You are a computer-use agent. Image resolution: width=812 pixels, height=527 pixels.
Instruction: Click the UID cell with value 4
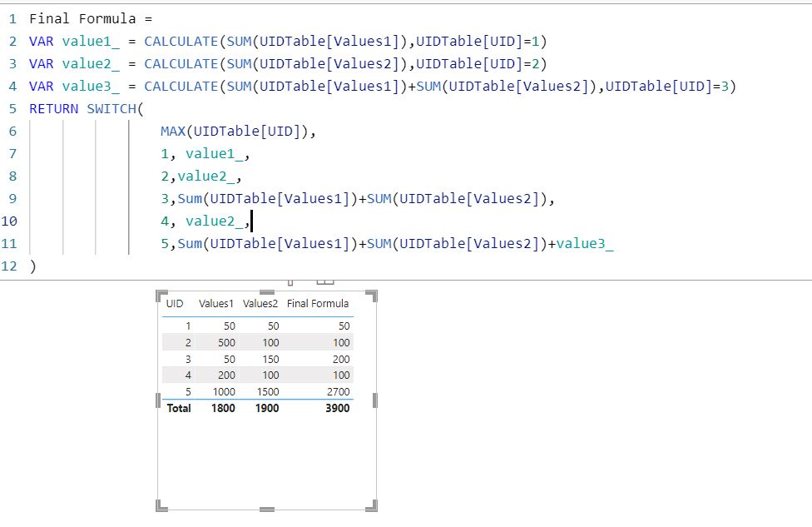coord(188,375)
